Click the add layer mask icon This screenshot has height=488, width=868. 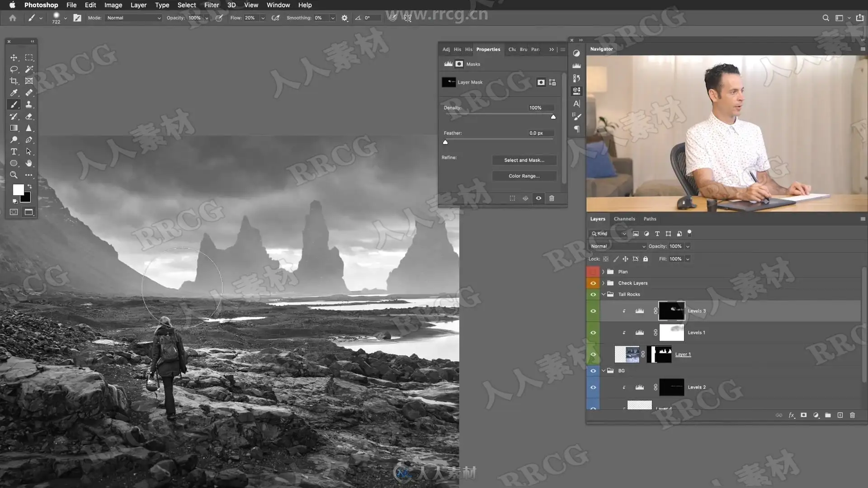pos(803,415)
